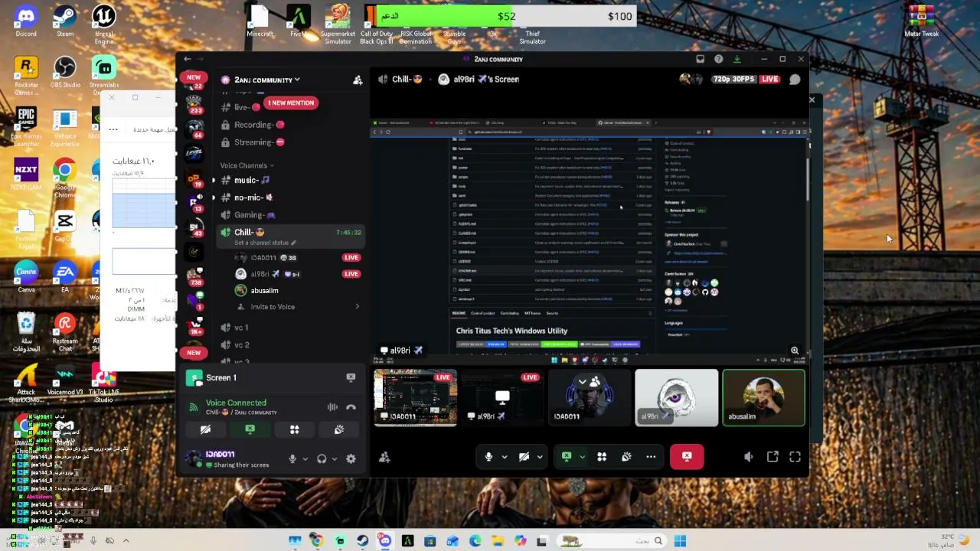Image resolution: width=980 pixels, height=551 pixels.
Task: Jump to 1 NEW MENTION
Action: (290, 103)
